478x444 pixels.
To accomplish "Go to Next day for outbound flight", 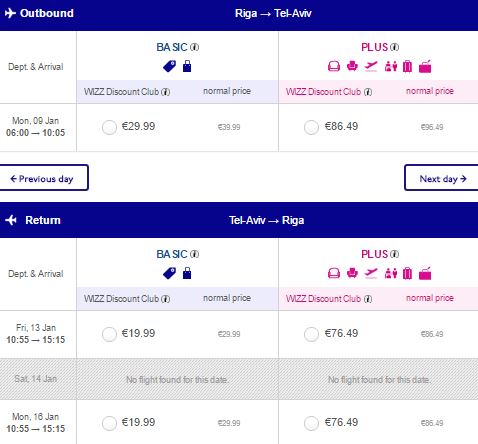I will [x=441, y=178].
